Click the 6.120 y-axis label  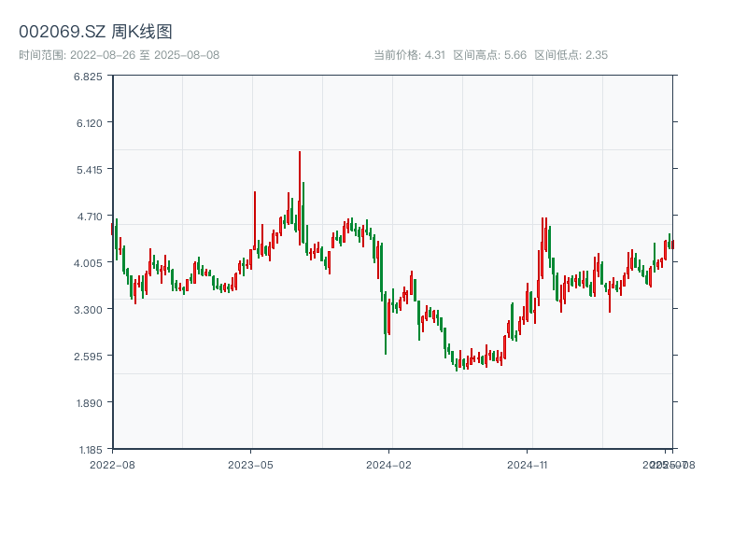pyautogui.click(x=89, y=123)
